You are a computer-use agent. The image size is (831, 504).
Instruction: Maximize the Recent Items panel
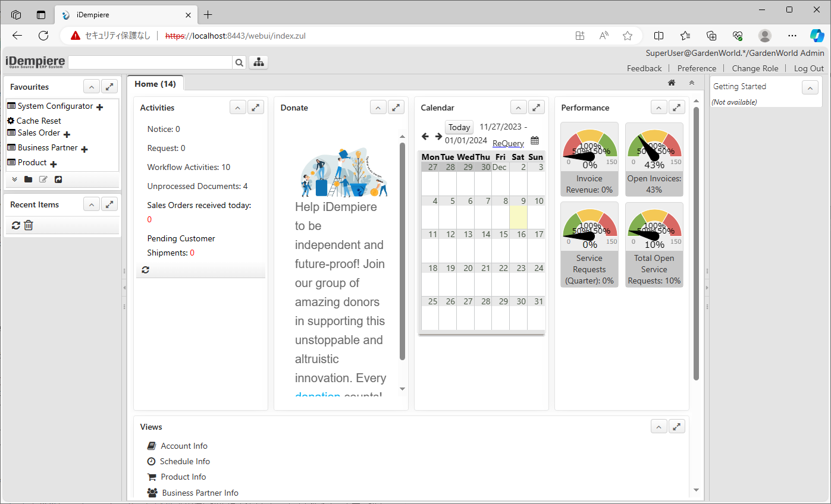click(x=109, y=204)
